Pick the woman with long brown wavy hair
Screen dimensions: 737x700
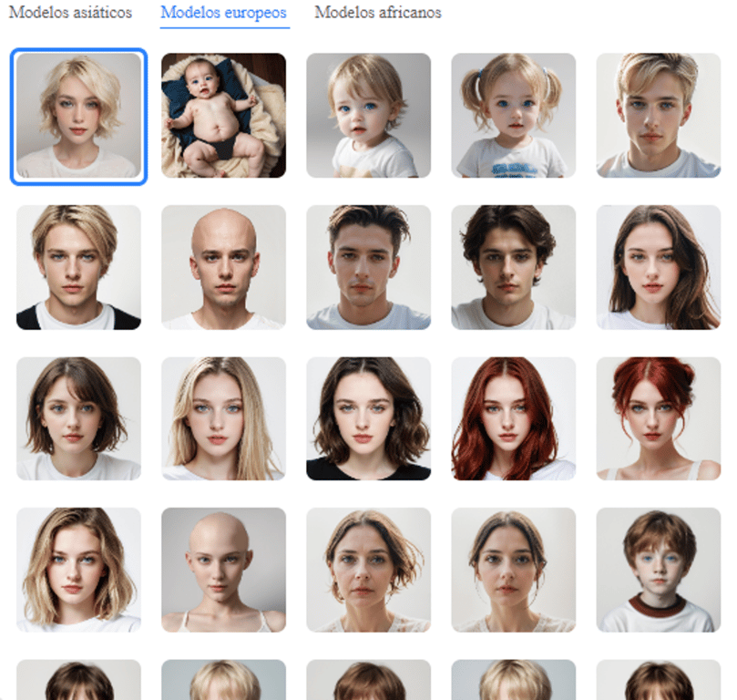pyautogui.click(x=659, y=267)
